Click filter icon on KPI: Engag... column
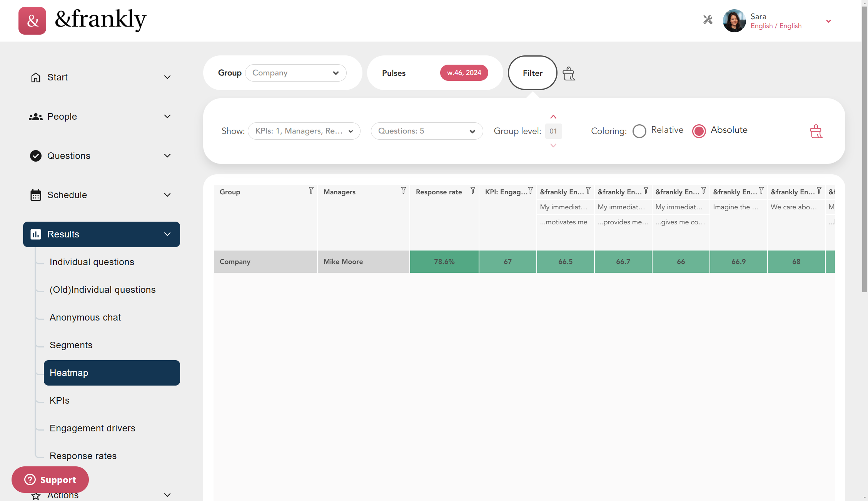The image size is (868, 501). [x=531, y=191]
